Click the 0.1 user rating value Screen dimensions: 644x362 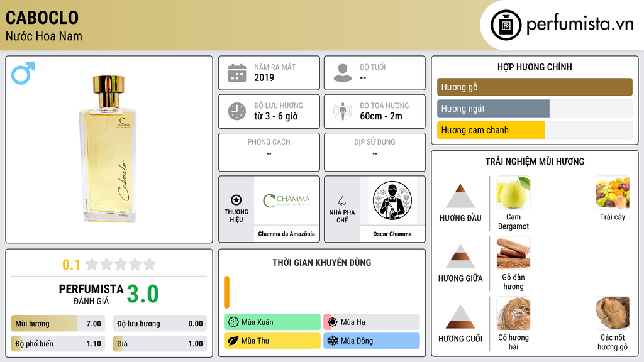point(72,265)
